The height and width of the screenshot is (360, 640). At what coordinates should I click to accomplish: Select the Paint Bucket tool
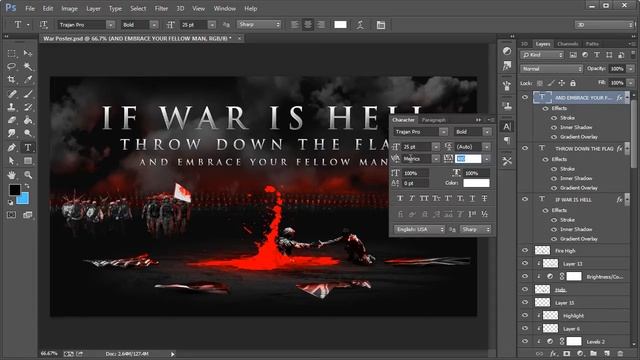28,120
